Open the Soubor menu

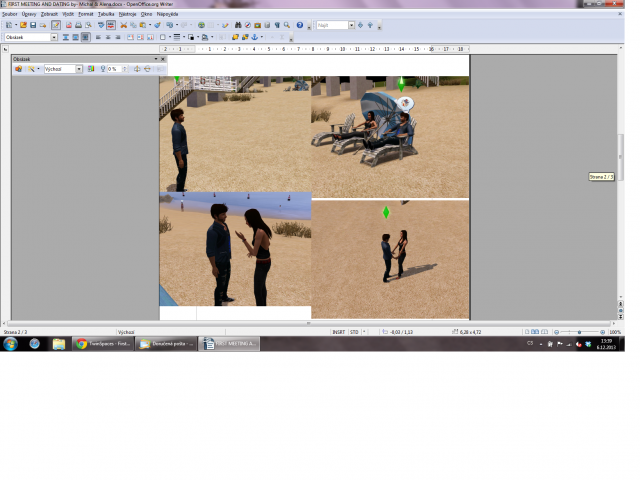(10, 14)
